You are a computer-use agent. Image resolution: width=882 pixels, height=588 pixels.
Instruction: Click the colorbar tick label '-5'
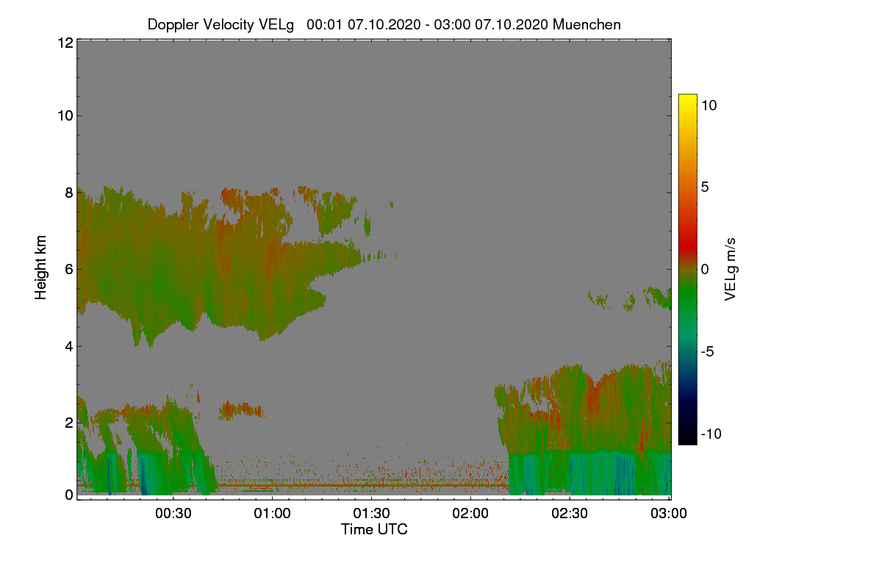coord(709,351)
